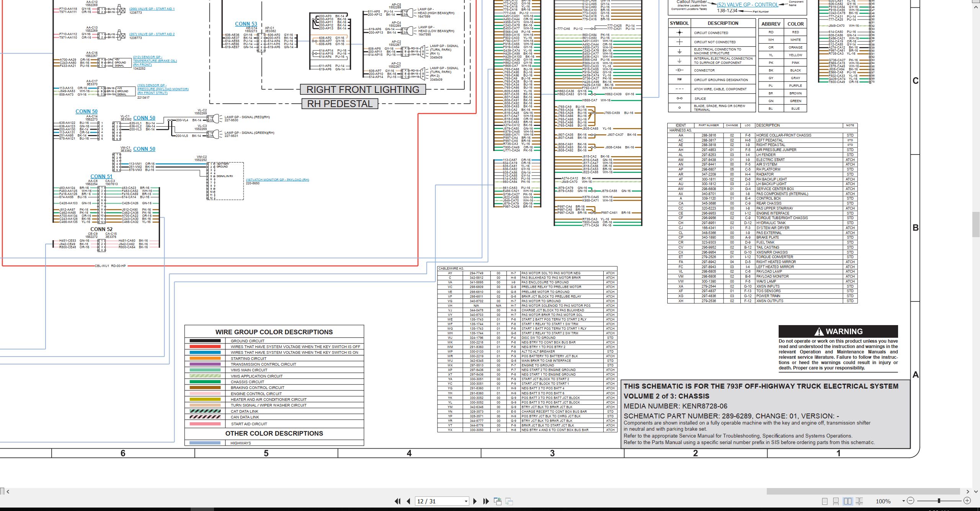Viewport: 980px width, 511px height.
Task: Click the OTHER COLOR DESCRIPTIONS heading
Action: pyautogui.click(x=274, y=433)
